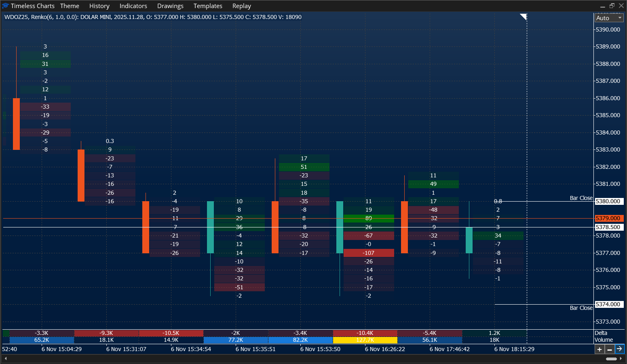Click the upper Bar Close label
The image size is (627, 364).
581,198
